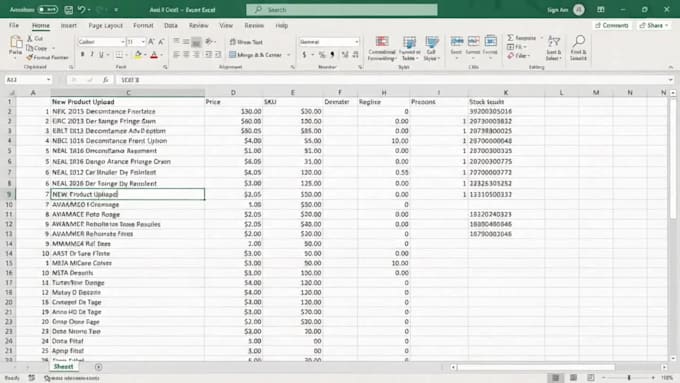Viewport: 680px width, 383px height.
Task: Open Cell Styles gallery
Action: pyautogui.click(x=432, y=48)
